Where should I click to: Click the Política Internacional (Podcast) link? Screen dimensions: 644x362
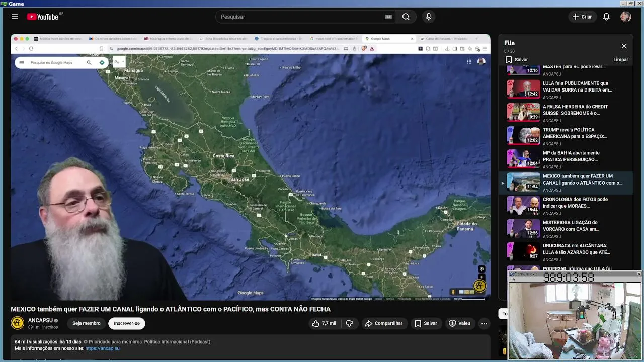pyautogui.click(x=177, y=342)
